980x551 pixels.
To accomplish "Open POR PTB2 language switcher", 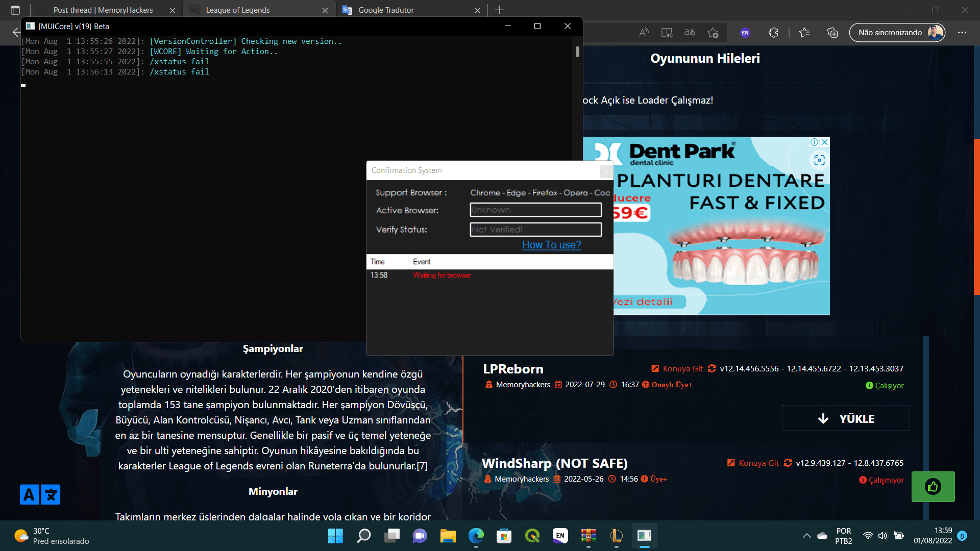I will 843,536.
